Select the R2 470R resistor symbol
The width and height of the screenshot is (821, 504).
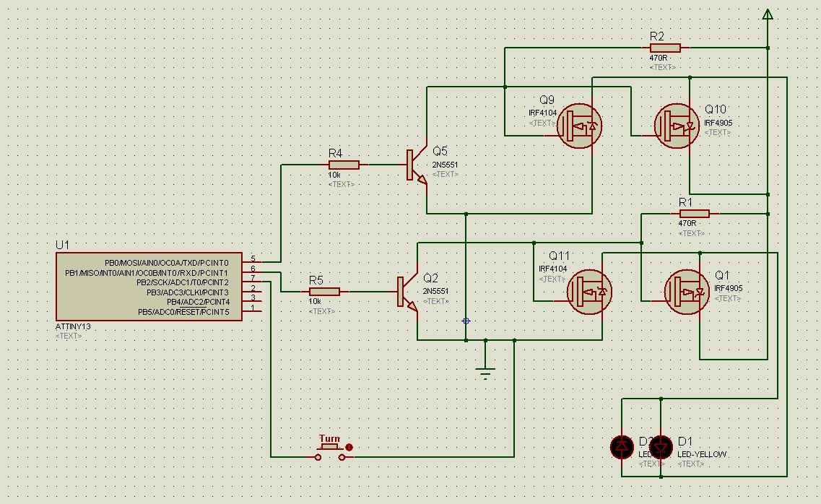[x=666, y=48]
